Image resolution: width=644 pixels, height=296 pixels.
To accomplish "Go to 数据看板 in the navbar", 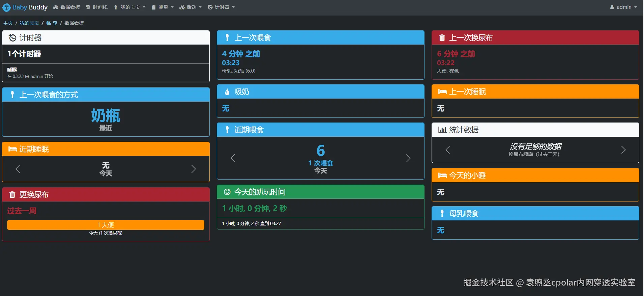I will 67,7.
